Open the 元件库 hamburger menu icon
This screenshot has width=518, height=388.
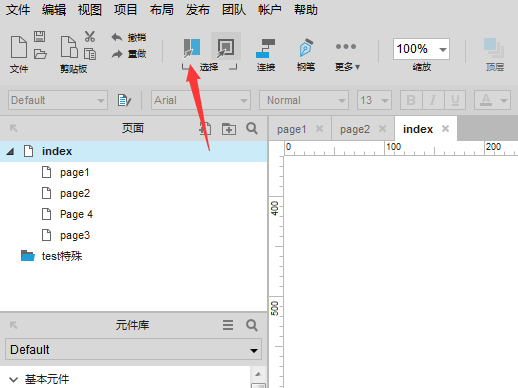[x=228, y=325]
